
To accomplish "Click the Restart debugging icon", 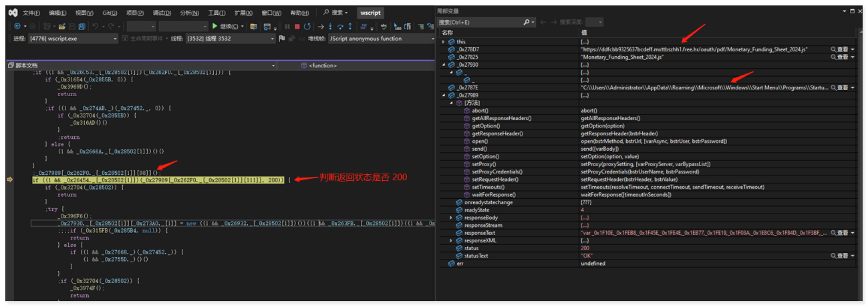I will click(x=307, y=26).
